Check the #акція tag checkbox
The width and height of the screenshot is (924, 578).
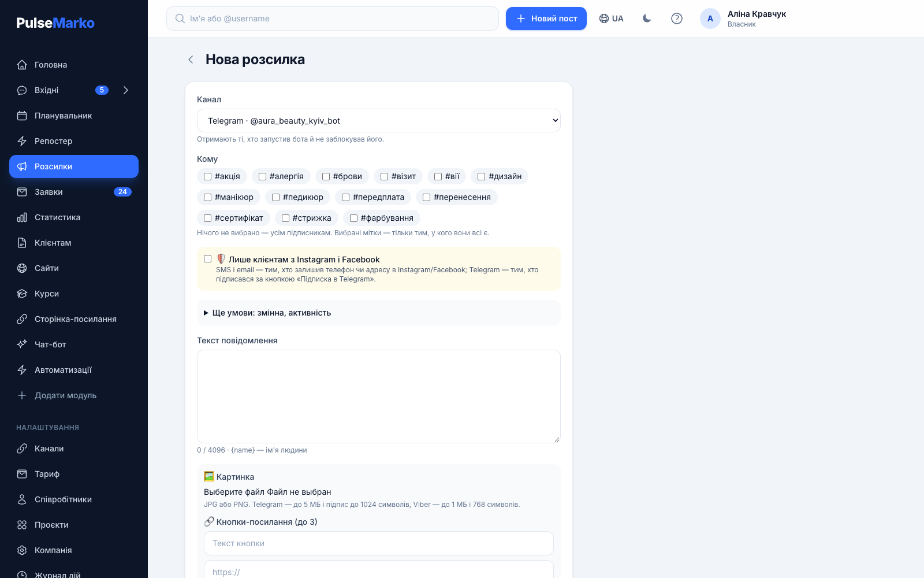[x=207, y=176]
